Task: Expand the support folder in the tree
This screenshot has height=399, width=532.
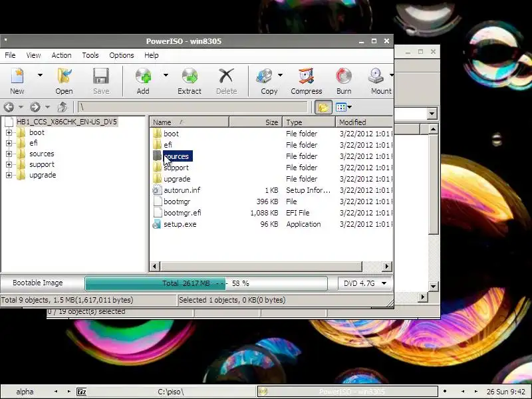Action: click(x=9, y=164)
